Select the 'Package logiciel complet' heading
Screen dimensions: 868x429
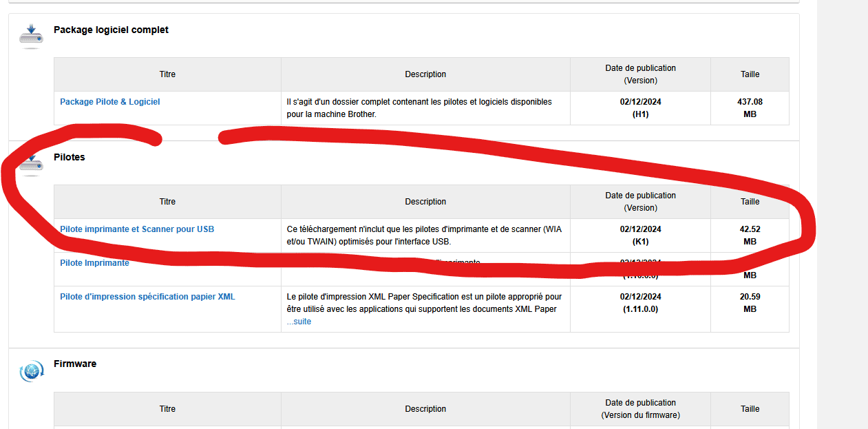click(111, 30)
